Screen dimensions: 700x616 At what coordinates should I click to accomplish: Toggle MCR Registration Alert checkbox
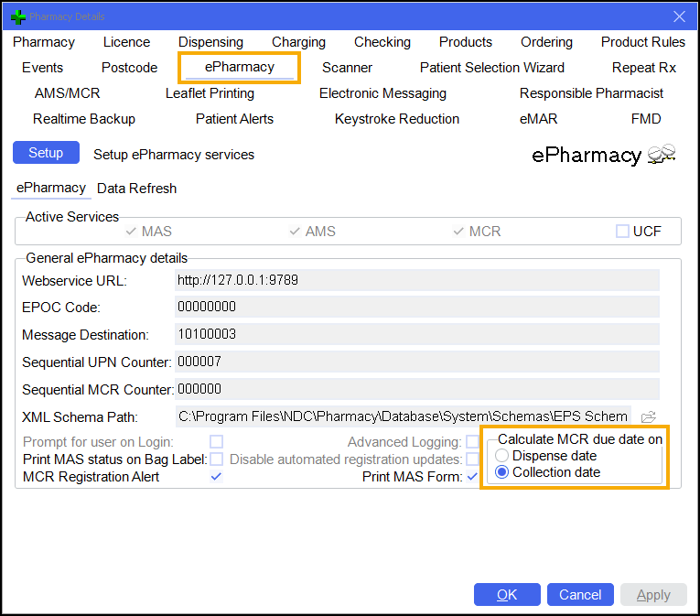click(217, 476)
